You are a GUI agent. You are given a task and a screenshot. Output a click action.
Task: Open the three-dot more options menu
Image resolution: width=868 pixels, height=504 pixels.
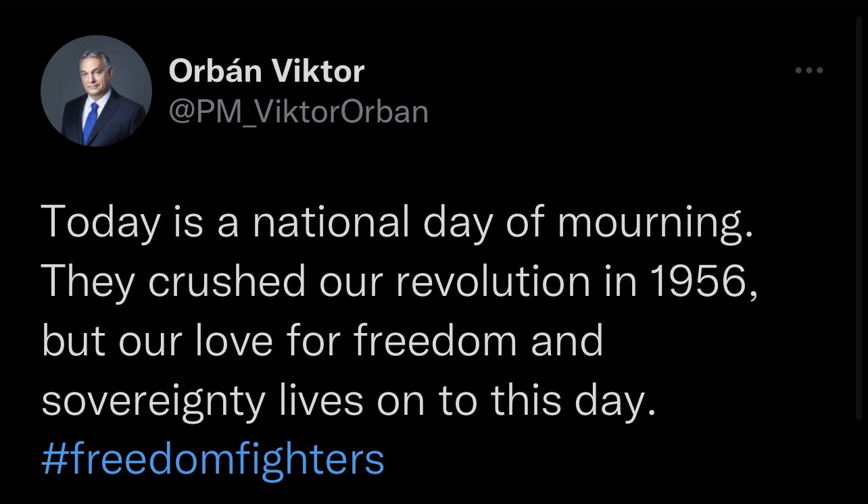[x=809, y=70]
